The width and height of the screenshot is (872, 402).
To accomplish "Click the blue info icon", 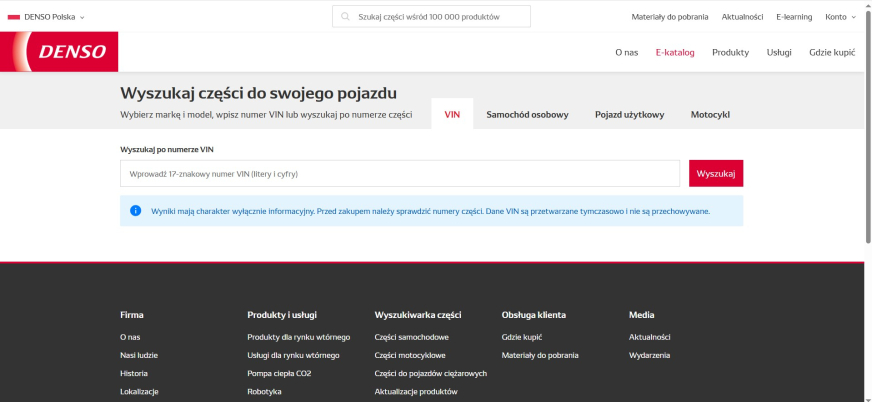I will (x=136, y=211).
